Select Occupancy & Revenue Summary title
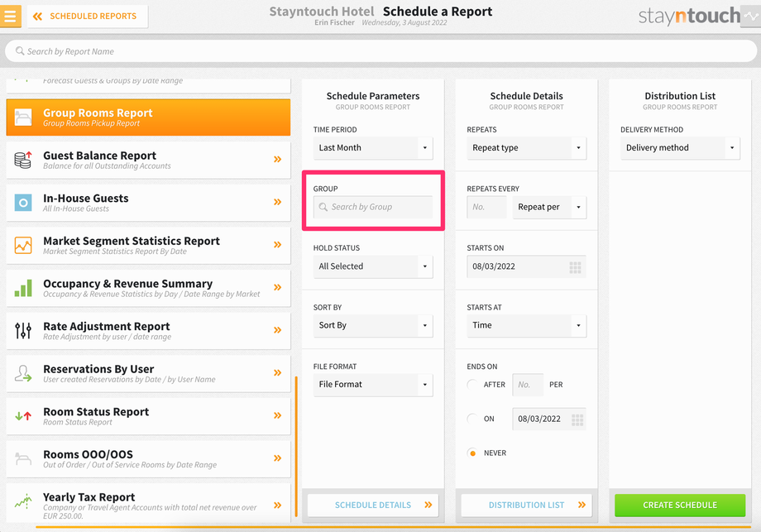This screenshot has height=532, width=761. (127, 284)
